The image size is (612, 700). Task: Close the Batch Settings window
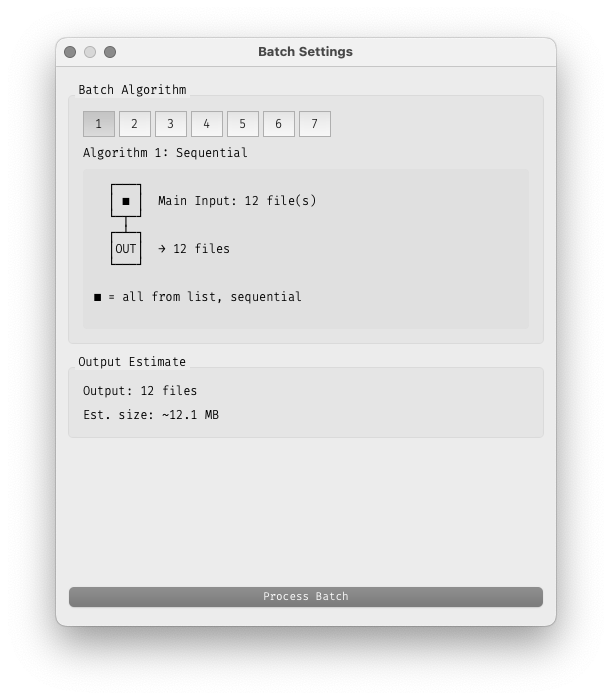point(70,52)
